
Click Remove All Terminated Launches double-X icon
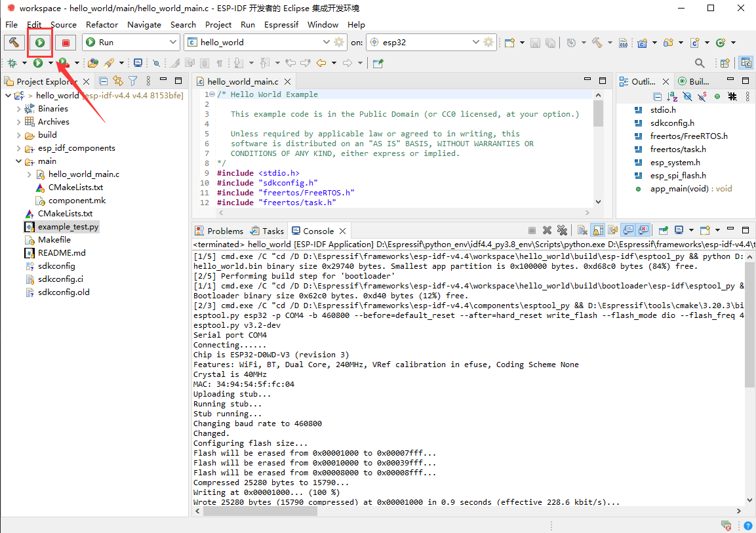click(x=562, y=230)
